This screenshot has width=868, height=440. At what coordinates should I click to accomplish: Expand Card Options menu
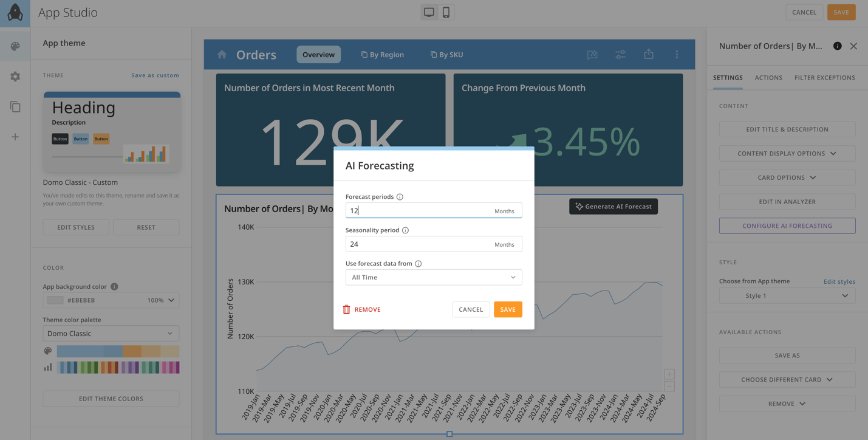787,177
